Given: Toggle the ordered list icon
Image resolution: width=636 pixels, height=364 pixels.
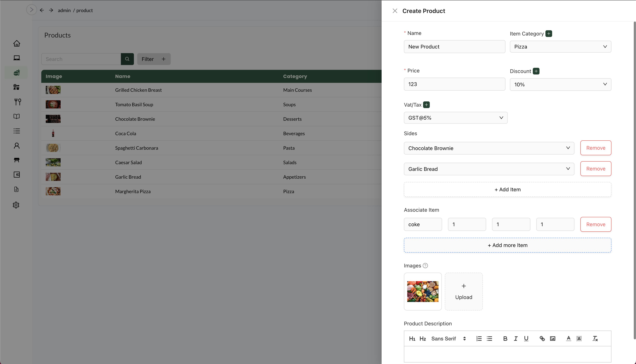Looking at the screenshot, I should click(479, 339).
